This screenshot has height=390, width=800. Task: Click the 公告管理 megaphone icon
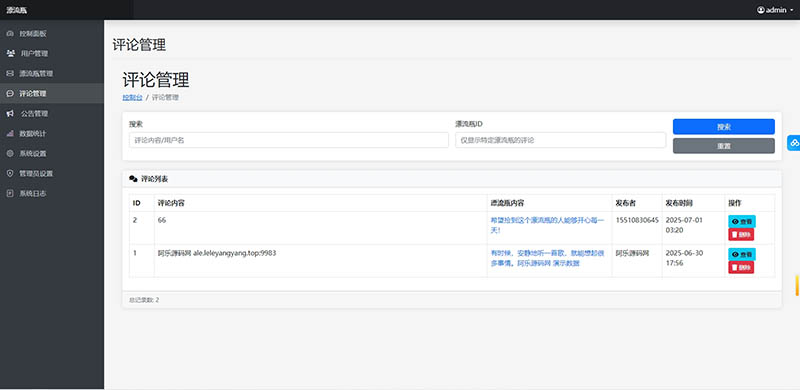click(11, 113)
